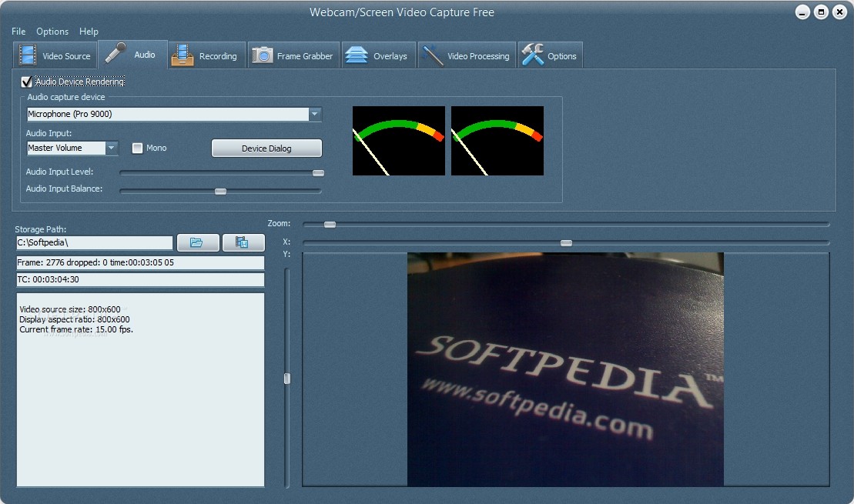Click the Frame dropped counter field
This screenshot has width=854, height=504.
coord(140,262)
